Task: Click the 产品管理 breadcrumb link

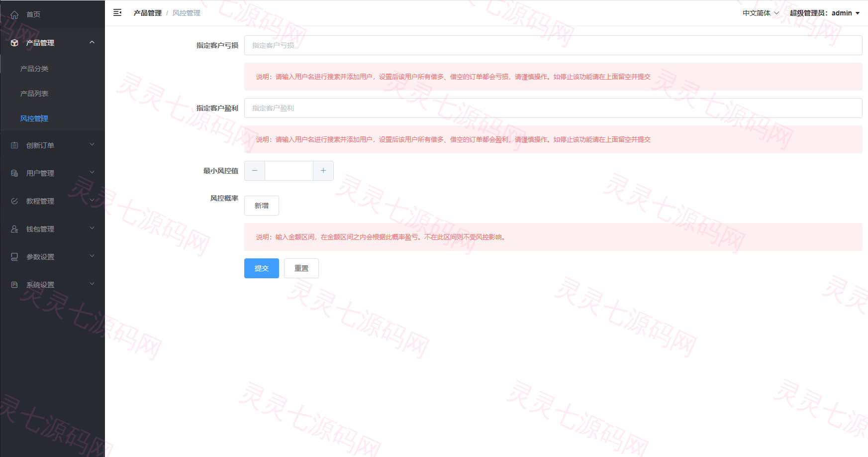Action: coord(148,13)
